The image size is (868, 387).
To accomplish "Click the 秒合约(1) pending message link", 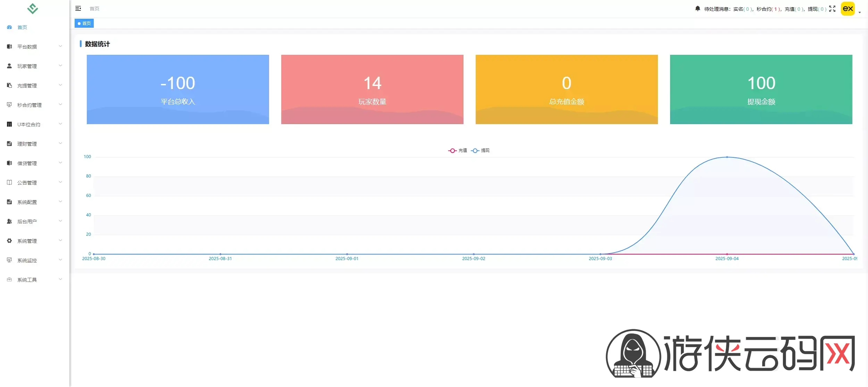I will (x=768, y=9).
